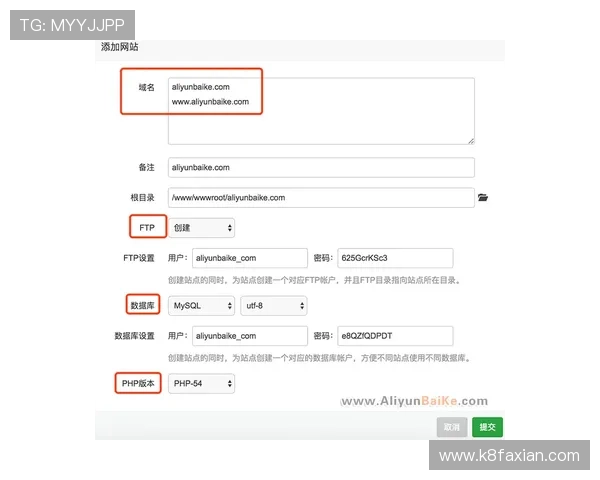
Task: Click the FTP user field aliyunbaike_com
Action: (250, 258)
